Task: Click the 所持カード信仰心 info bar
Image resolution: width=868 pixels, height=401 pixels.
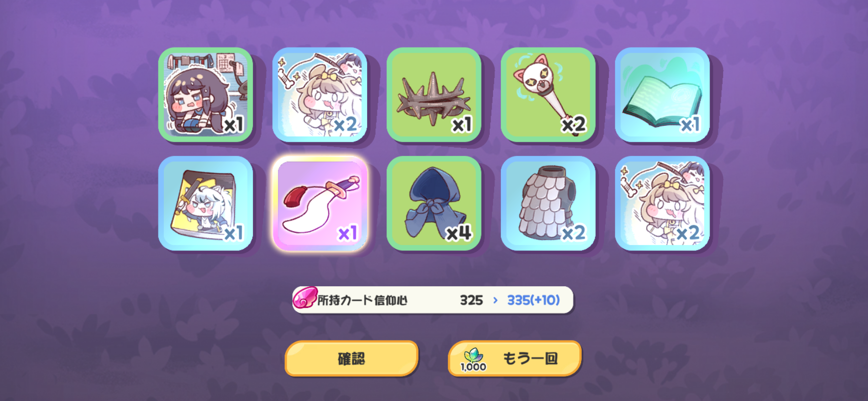Action: point(433,300)
